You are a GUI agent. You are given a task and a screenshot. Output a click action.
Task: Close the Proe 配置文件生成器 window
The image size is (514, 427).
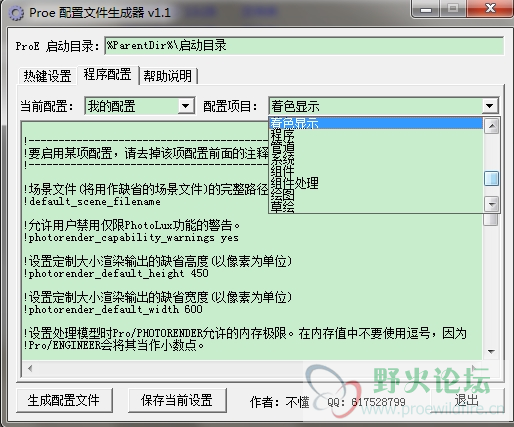(490, 8)
